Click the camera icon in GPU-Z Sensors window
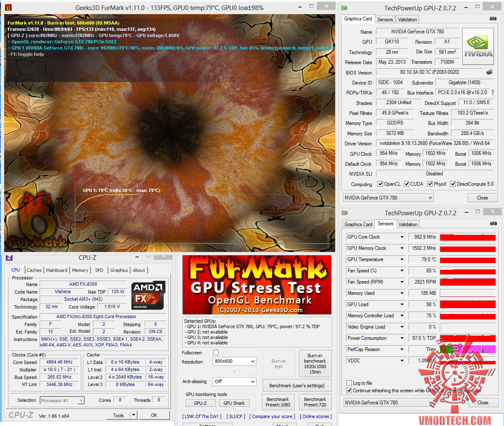The width and height of the screenshot is (504, 426). pos(494,224)
